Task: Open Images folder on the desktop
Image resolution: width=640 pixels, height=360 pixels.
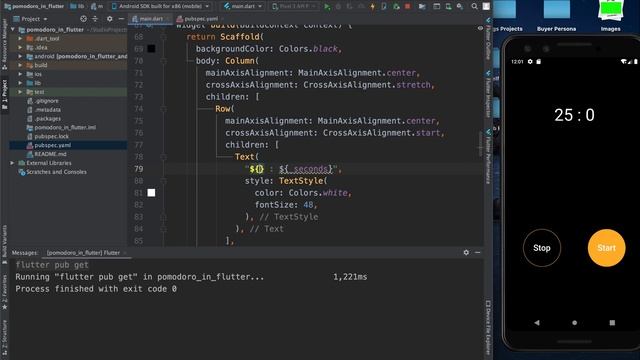Action: [610, 16]
